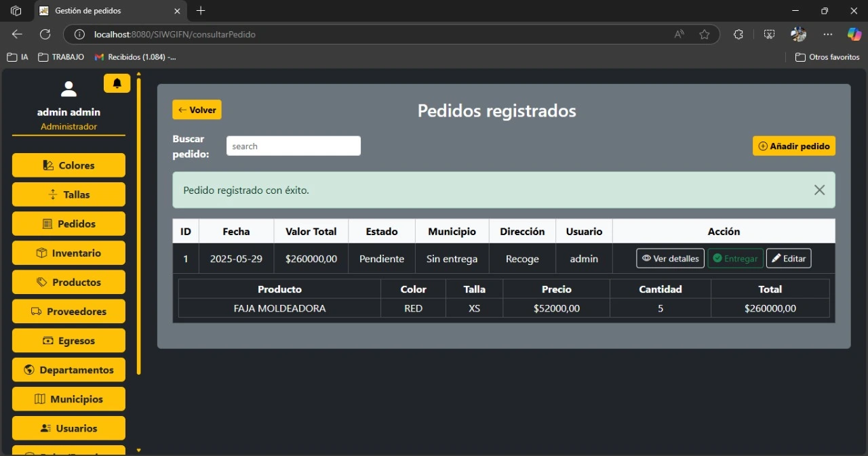This screenshot has width=868, height=456.
Task: Select the Gestión de pedidos browser tab
Action: click(x=102, y=11)
